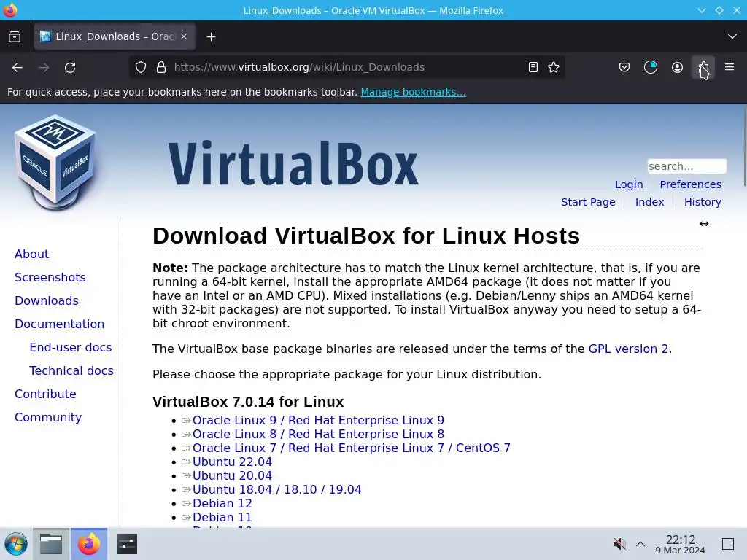Show site security padlock info
747x560 pixels.
(x=161, y=68)
